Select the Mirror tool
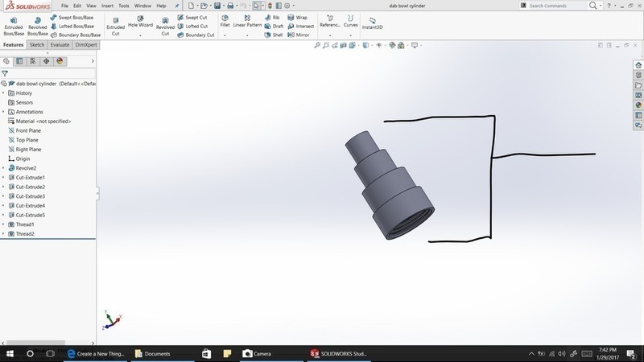This screenshot has height=362, width=644. tap(298, 35)
